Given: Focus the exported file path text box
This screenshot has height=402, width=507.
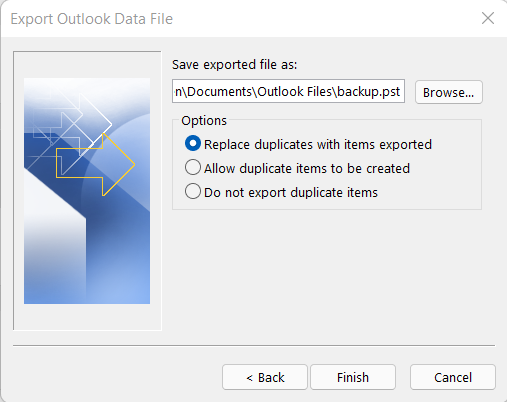Looking at the screenshot, I should tap(288, 91).
